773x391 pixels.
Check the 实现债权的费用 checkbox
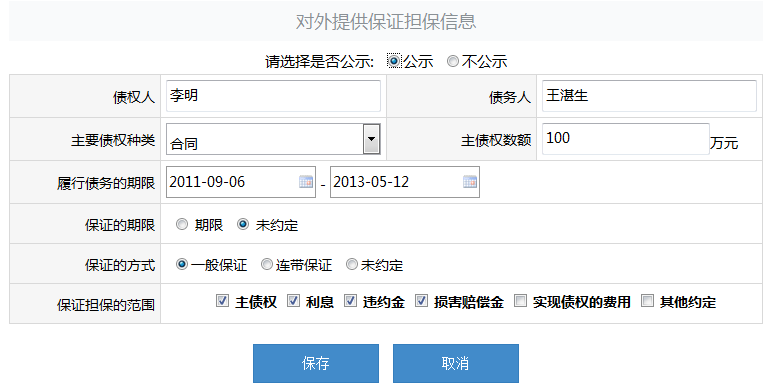tap(520, 300)
